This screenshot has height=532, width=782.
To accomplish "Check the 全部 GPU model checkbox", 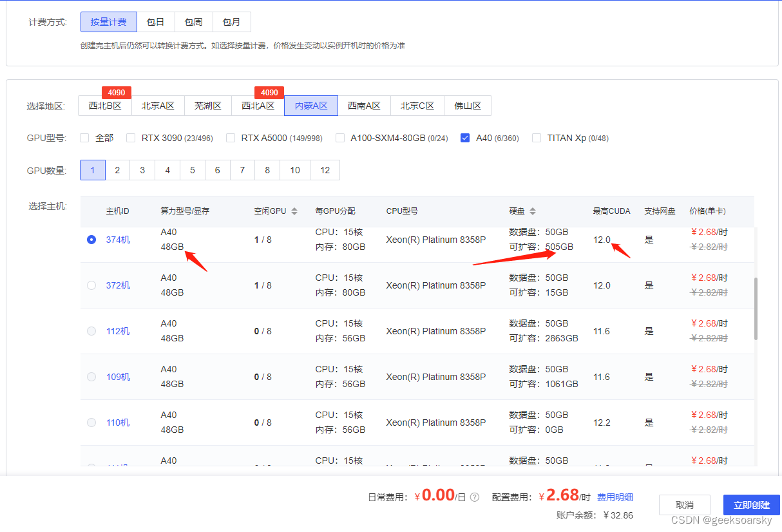I will tap(84, 138).
